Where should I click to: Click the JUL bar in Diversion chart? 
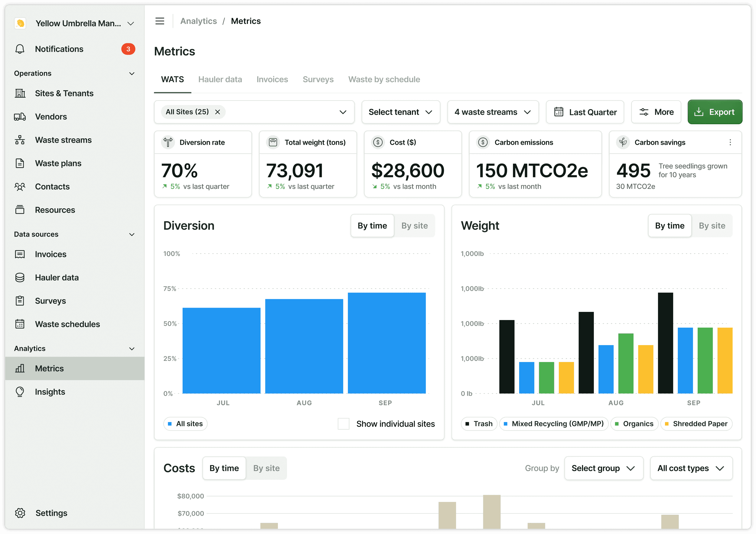point(222,351)
